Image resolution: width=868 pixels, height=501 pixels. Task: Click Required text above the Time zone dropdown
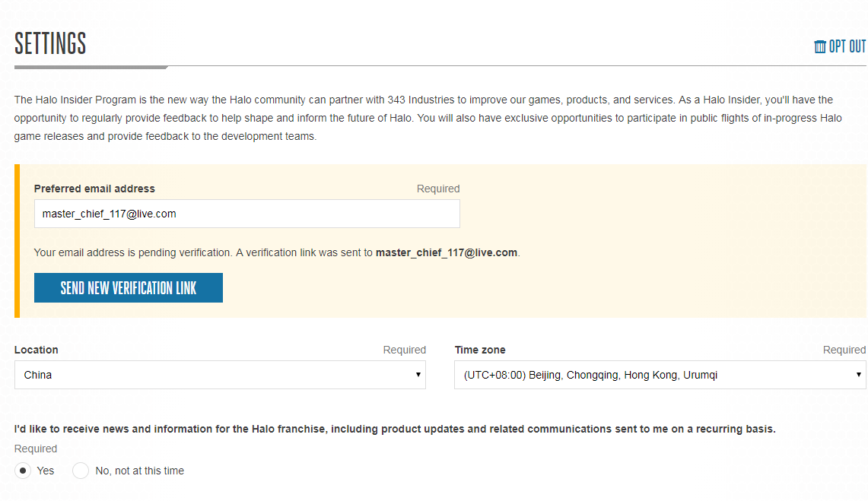pos(844,350)
